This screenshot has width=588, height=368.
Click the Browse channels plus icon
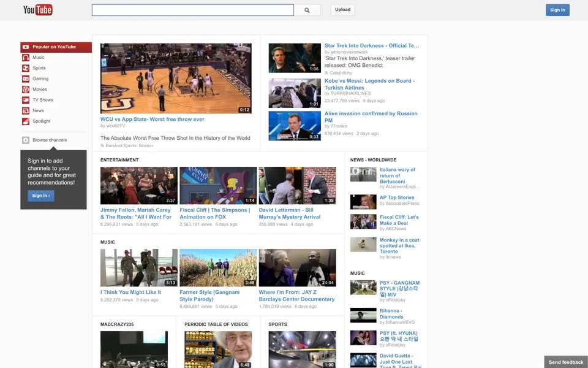(26, 140)
